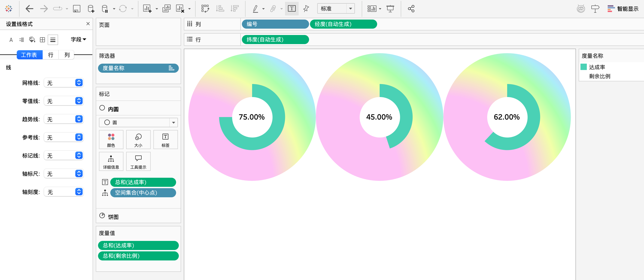The width and height of the screenshot is (644, 280).
Task: Click the 总和(剩余比例) measure pill
Action: coord(138,256)
